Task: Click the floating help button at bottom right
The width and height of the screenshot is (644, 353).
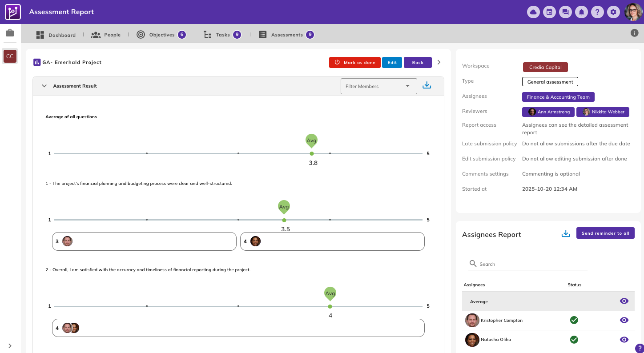Action: click(639, 348)
